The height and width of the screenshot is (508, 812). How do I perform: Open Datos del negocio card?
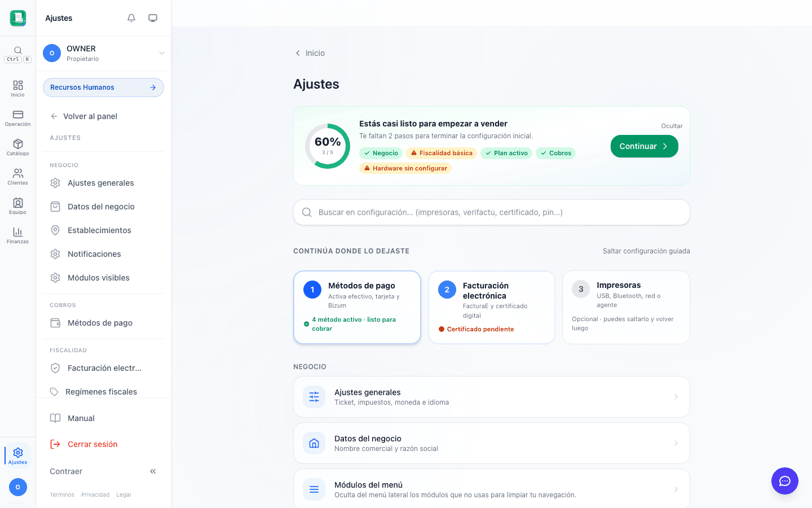pyautogui.click(x=492, y=443)
